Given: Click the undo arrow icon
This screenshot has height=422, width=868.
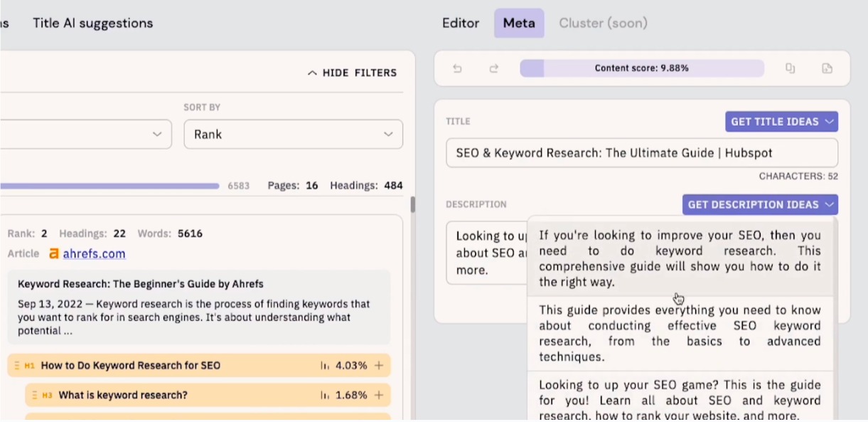Looking at the screenshot, I should click(x=457, y=68).
